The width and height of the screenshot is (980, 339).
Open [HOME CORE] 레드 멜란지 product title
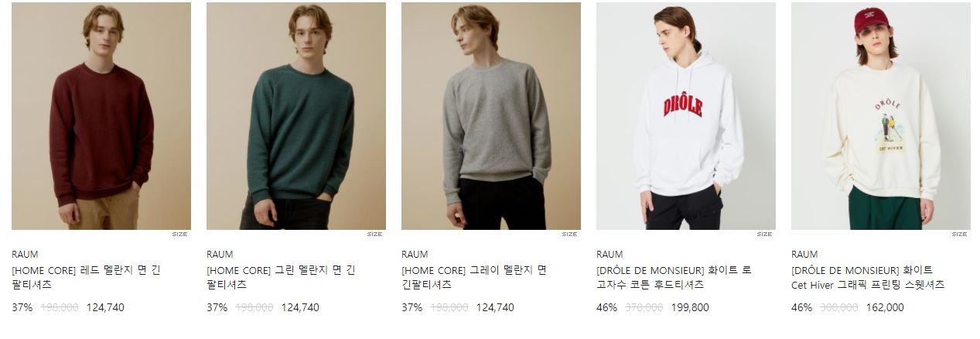[x=87, y=277]
